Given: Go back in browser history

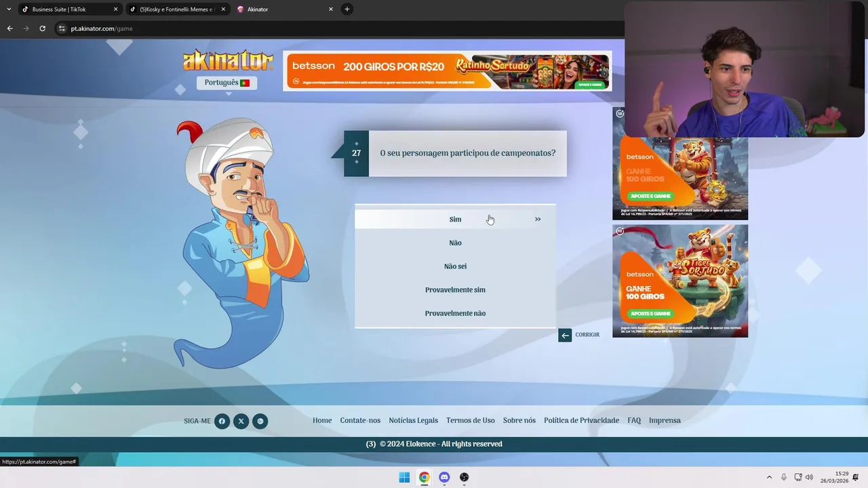Looking at the screenshot, I should (x=9, y=28).
